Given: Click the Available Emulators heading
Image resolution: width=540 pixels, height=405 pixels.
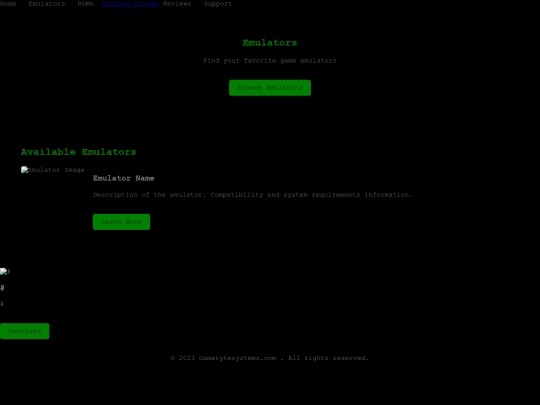Looking at the screenshot, I should pos(79,152).
